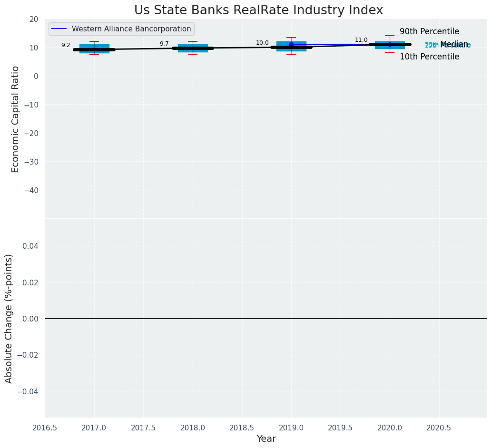Viewport: 492px width, 448px height.
Task: Click the 2018.0 x-axis tick label
Action: 193,428
